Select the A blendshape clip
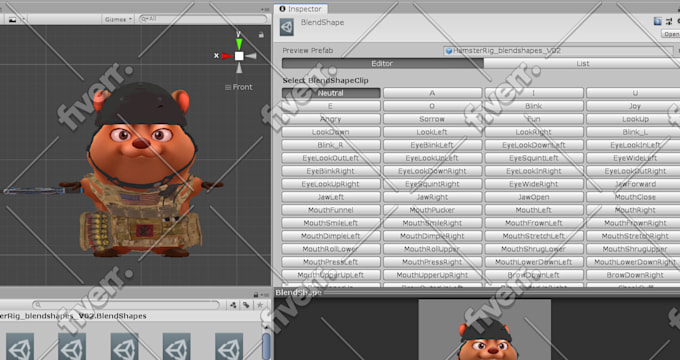 point(432,93)
